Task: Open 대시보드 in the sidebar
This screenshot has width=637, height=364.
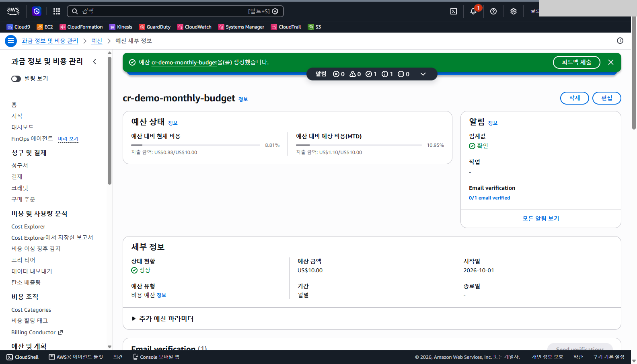Action: pyautogui.click(x=23, y=127)
